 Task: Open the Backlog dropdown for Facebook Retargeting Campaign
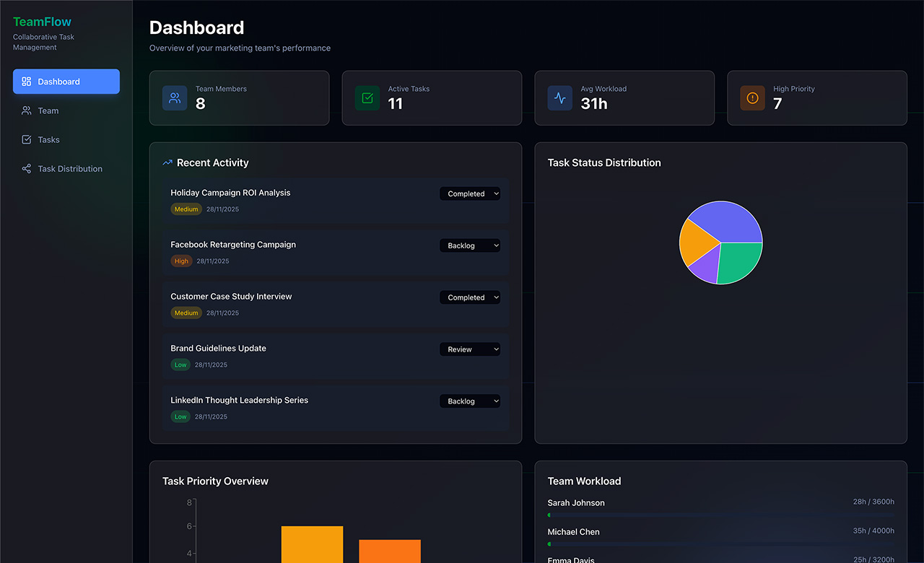470,245
